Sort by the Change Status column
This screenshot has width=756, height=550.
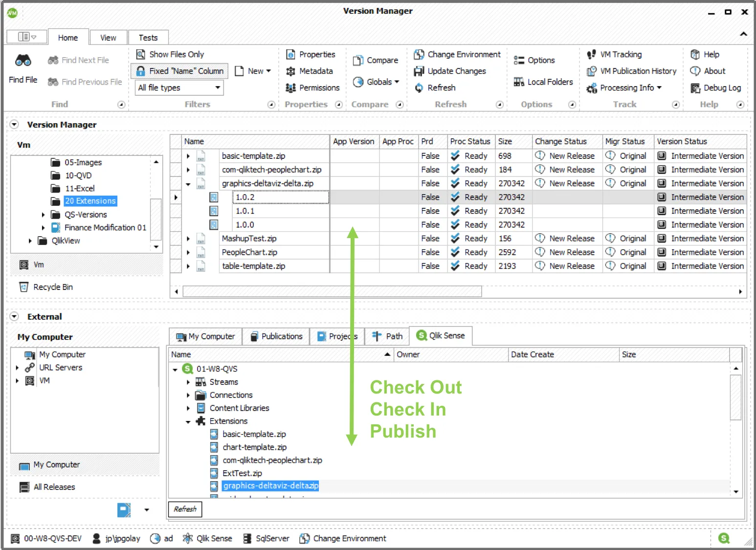click(x=567, y=141)
